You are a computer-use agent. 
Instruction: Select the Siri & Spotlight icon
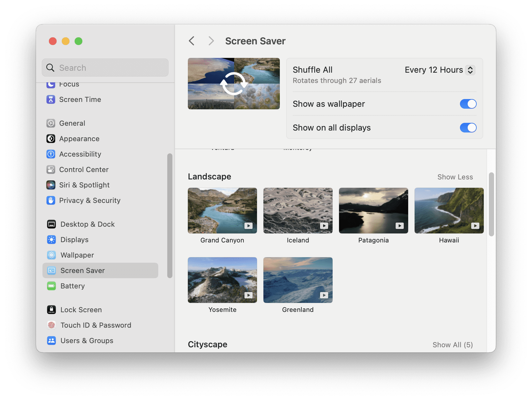tap(51, 185)
